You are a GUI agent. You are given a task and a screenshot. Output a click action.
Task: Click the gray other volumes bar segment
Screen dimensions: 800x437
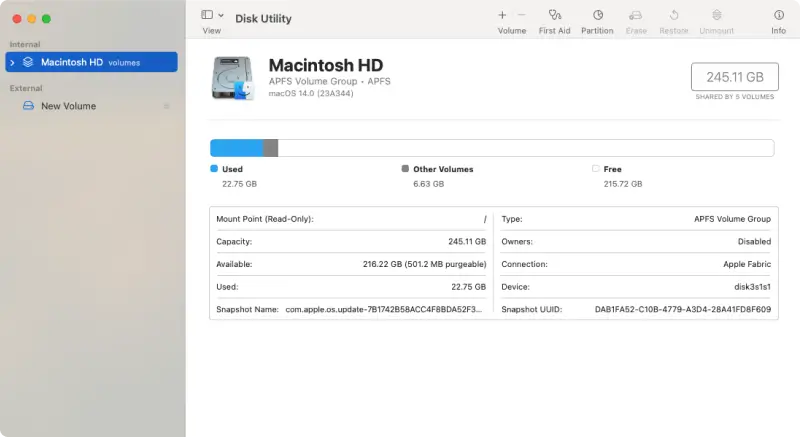click(270, 148)
